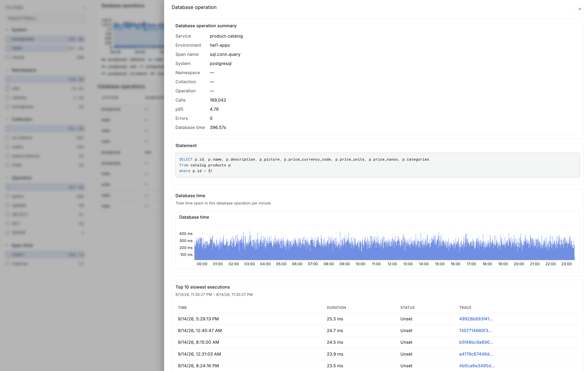The width and height of the screenshot is (588, 371).
Task: Click the TRACE column header
Action: [465, 308]
